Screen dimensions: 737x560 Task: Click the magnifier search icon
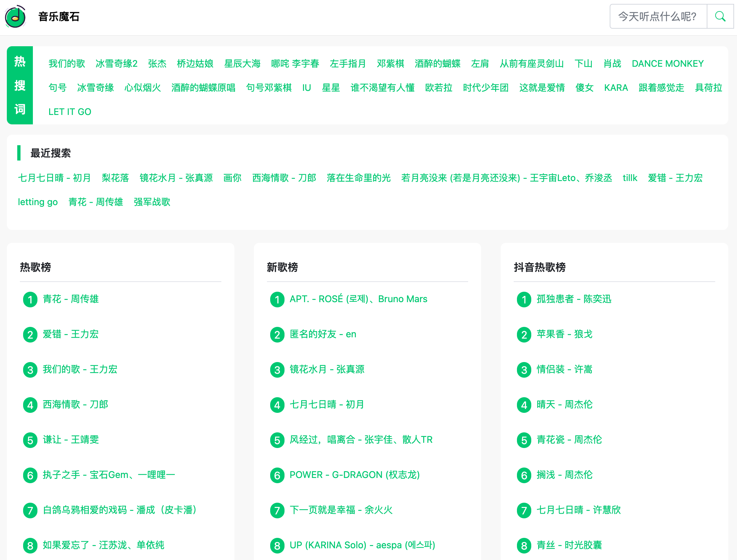coord(720,16)
